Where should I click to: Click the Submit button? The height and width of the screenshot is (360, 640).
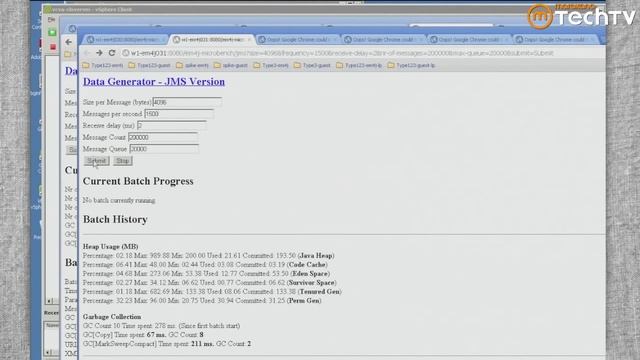pyautogui.click(x=96, y=161)
